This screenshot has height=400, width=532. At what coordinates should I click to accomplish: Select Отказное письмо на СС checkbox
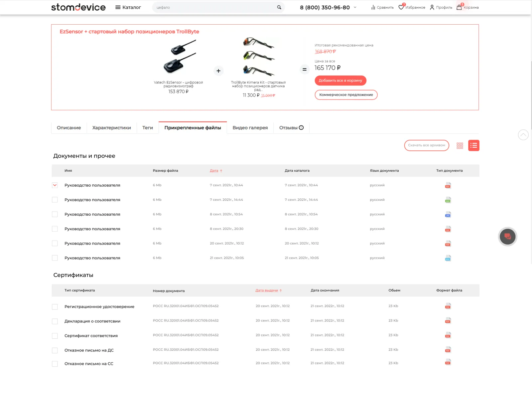[55, 364]
